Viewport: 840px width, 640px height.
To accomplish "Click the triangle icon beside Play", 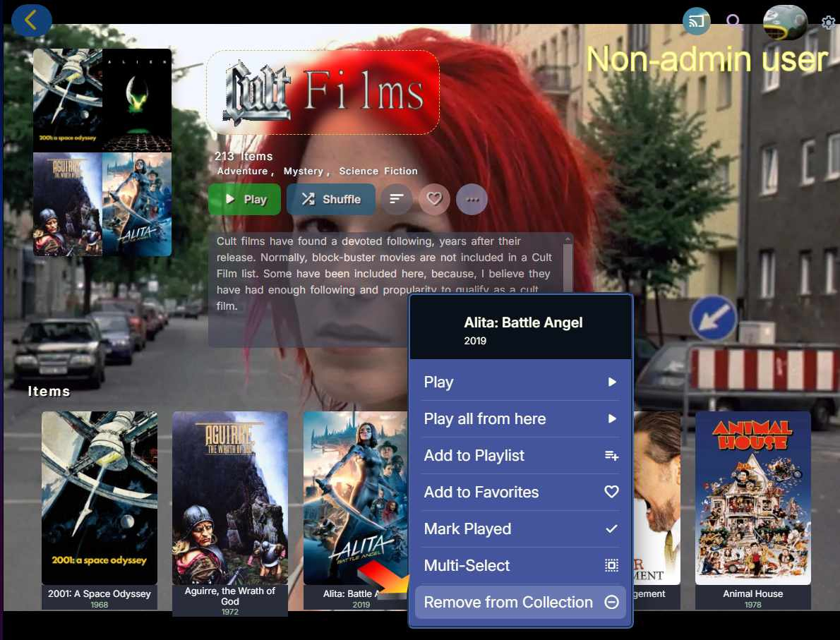I will pos(612,382).
